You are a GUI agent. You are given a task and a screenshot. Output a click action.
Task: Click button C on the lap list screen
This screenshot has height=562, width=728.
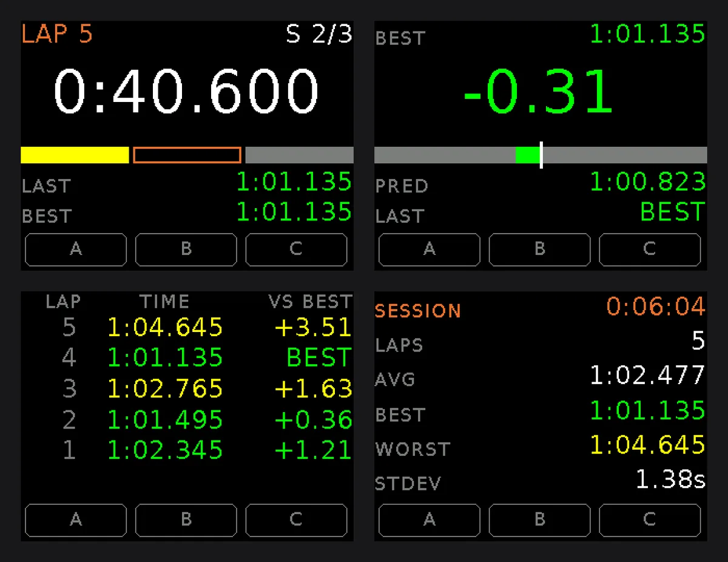click(296, 520)
